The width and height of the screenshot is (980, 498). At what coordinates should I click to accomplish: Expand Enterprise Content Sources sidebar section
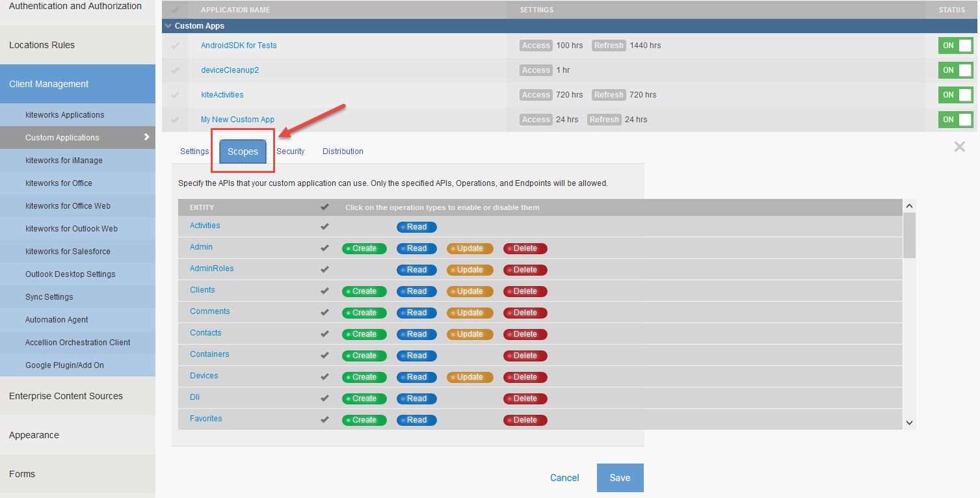[x=66, y=396]
